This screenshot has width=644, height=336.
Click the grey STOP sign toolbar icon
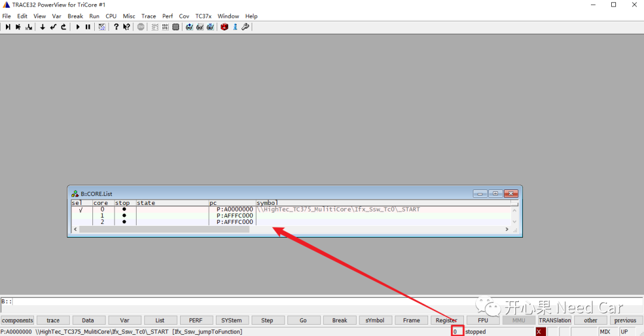pos(141,27)
